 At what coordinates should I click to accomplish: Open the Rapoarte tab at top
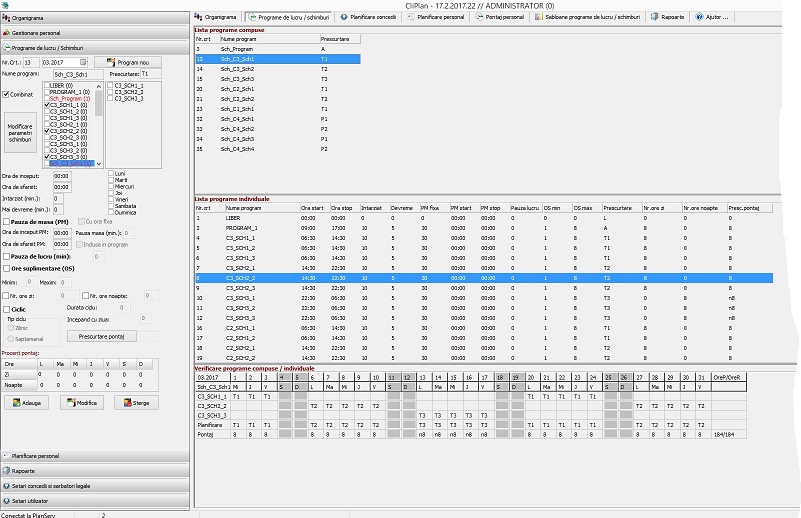[x=668, y=17]
